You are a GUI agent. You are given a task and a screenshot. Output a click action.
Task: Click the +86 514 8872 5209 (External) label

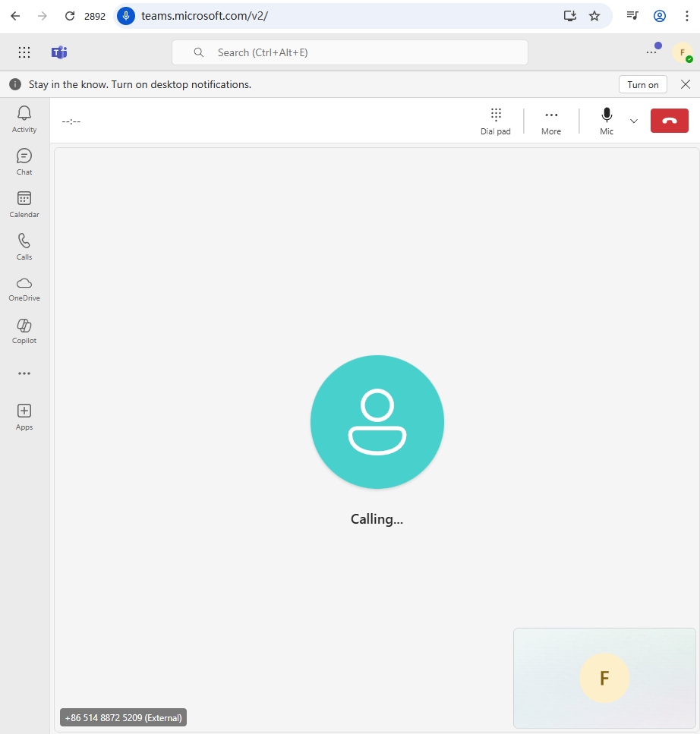coord(123,717)
